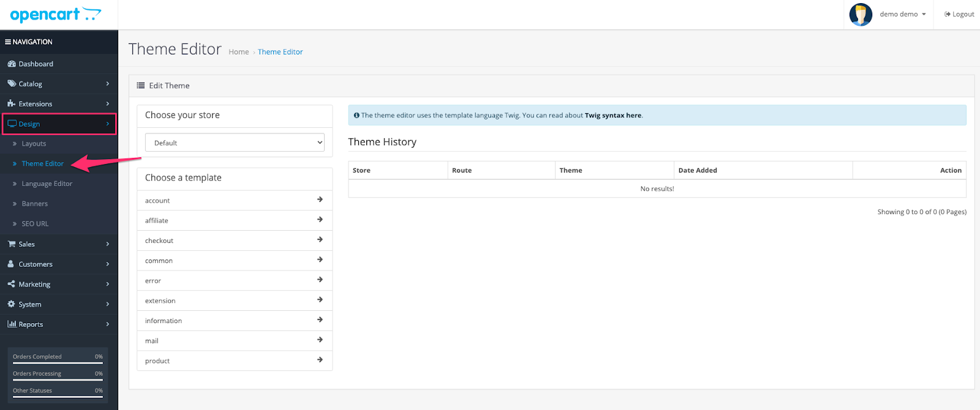Click the System gear icon
This screenshot has height=410, width=980.
tap(11, 304)
